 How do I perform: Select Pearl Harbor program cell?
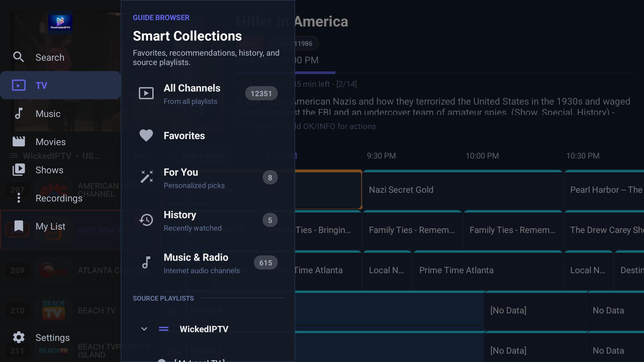point(604,190)
